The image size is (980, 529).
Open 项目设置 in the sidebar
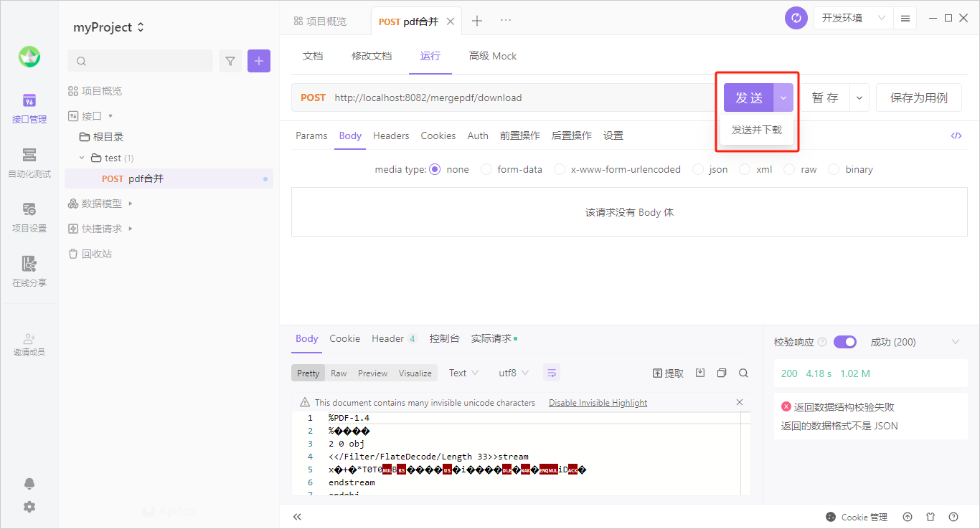click(29, 217)
